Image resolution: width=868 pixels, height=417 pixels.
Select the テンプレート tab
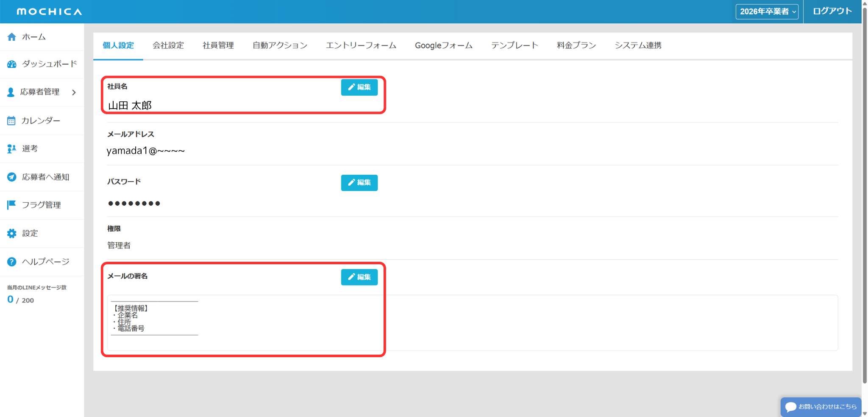click(x=514, y=45)
